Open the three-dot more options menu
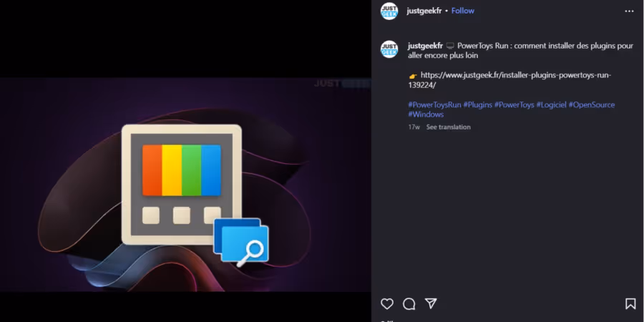Viewport: 644px width, 322px height. [x=629, y=11]
